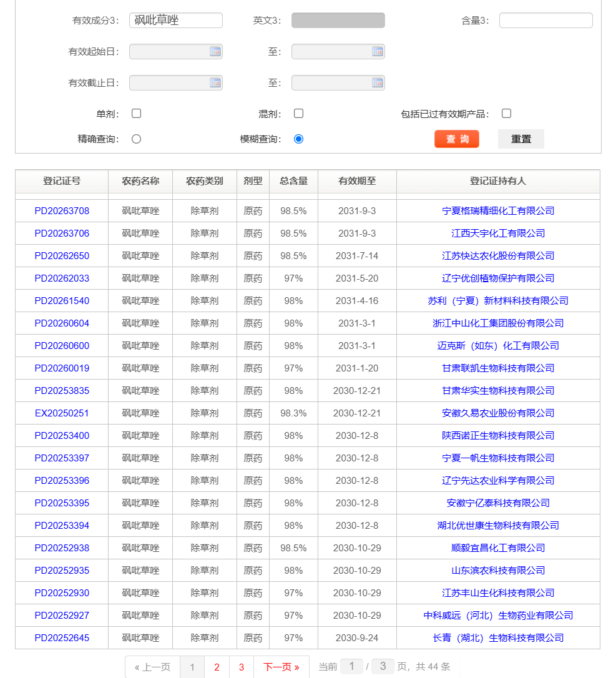This screenshot has height=678, width=616.
Task: Click the orange 查询 button
Action: (457, 139)
